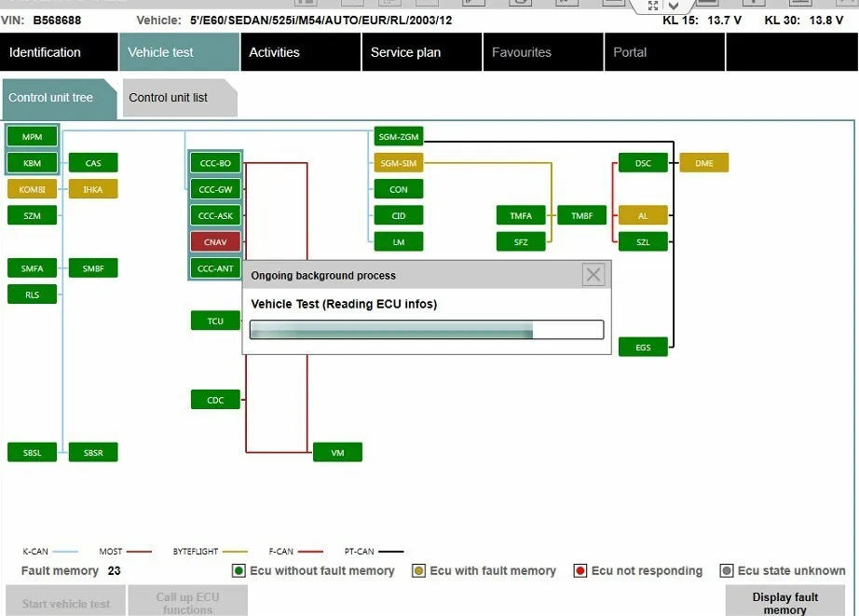
Task: Click the red Ecu not responding icon
Action: point(580,571)
